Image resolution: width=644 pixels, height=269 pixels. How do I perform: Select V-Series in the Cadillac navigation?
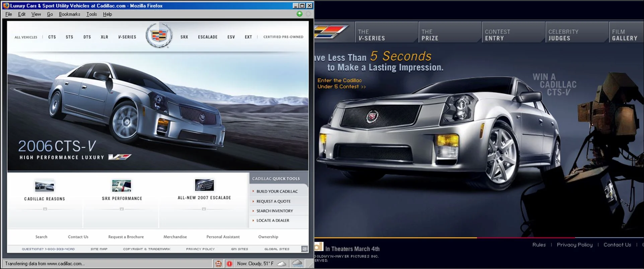[x=127, y=37]
